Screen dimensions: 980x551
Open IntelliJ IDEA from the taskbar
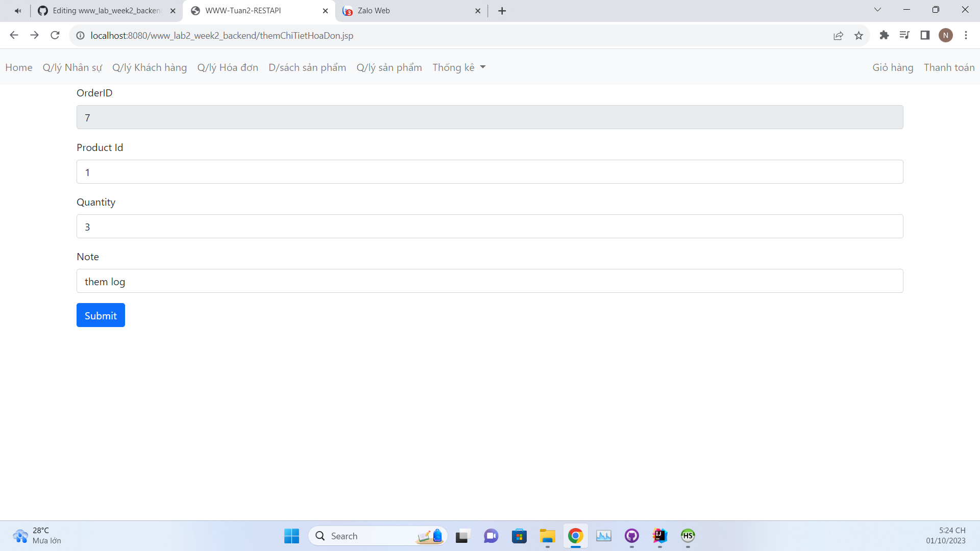(x=660, y=536)
